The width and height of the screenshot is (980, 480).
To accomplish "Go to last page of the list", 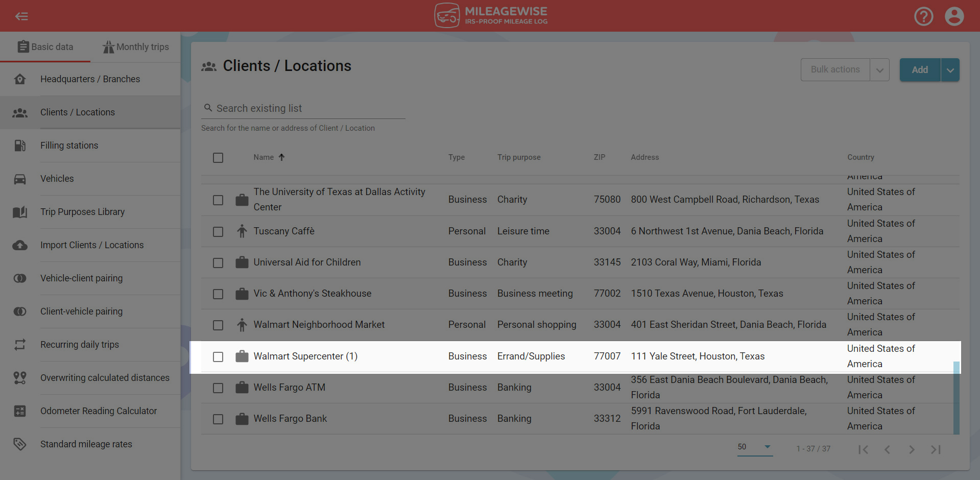I will tap(936, 449).
